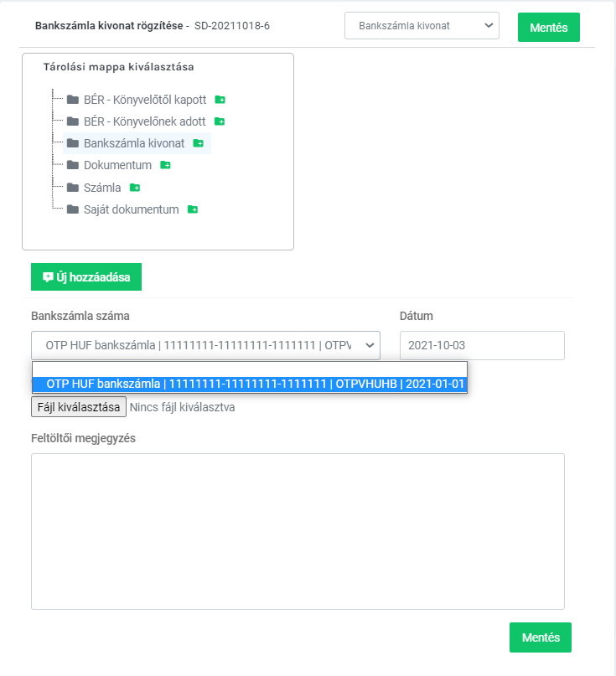Open the Bankszámla kivonat type dropdown at top

coord(422,26)
